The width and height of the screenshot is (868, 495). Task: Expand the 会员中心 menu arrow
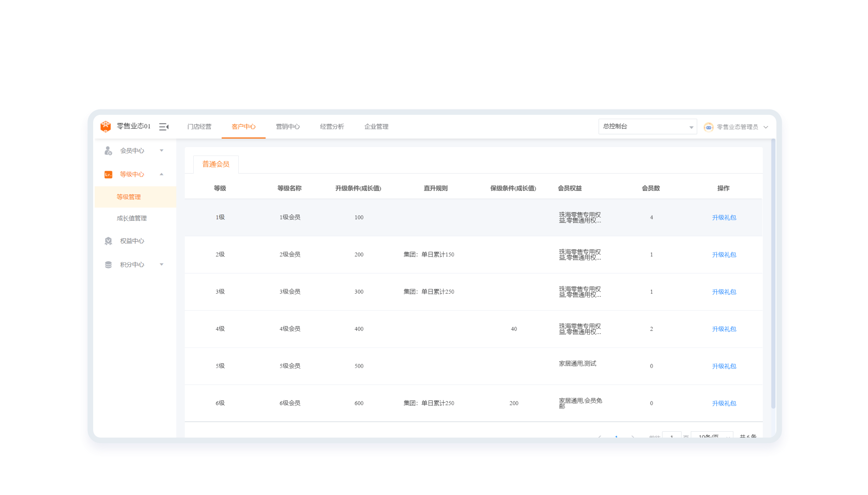[x=161, y=151]
